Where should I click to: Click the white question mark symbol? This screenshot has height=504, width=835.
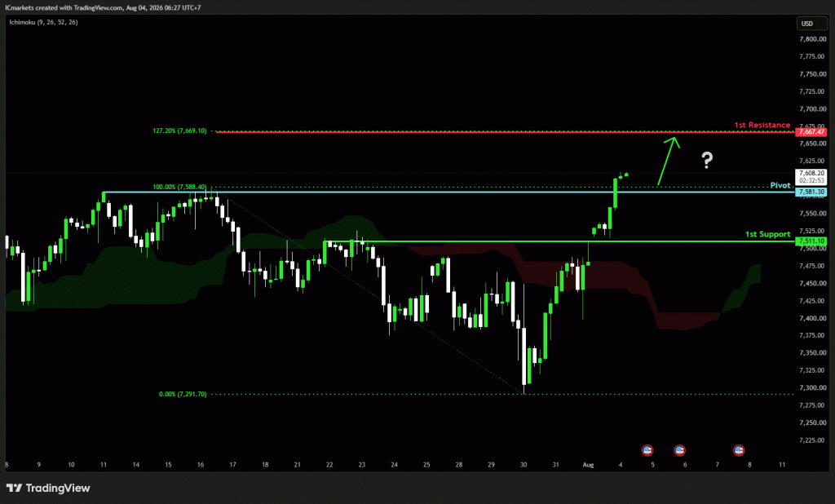tap(707, 160)
